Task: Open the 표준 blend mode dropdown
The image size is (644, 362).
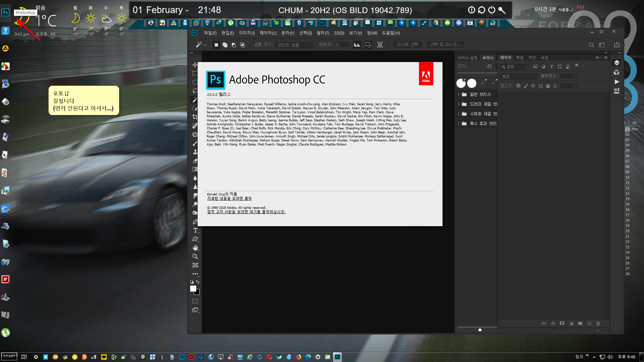Action: pyautogui.click(x=519, y=76)
